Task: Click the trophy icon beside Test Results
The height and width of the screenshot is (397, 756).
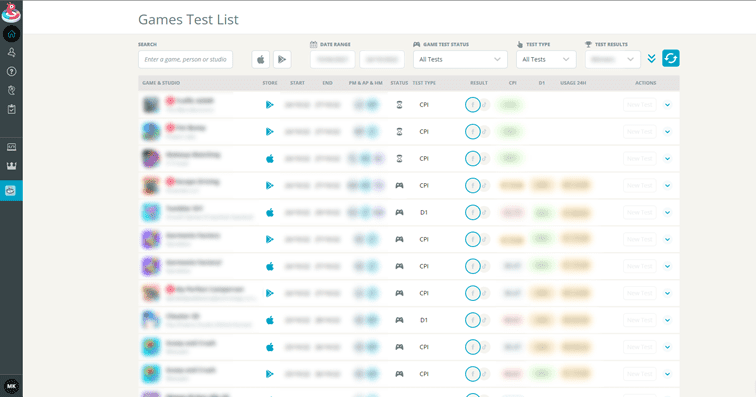Action: coord(588,44)
